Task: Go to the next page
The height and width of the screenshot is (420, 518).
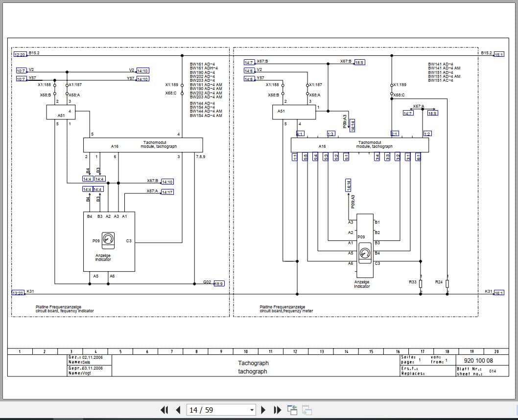Action: click(x=263, y=410)
